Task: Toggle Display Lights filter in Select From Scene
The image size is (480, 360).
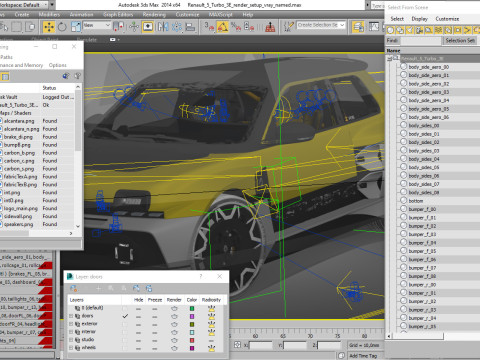Action: pyautogui.click(x=410, y=31)
